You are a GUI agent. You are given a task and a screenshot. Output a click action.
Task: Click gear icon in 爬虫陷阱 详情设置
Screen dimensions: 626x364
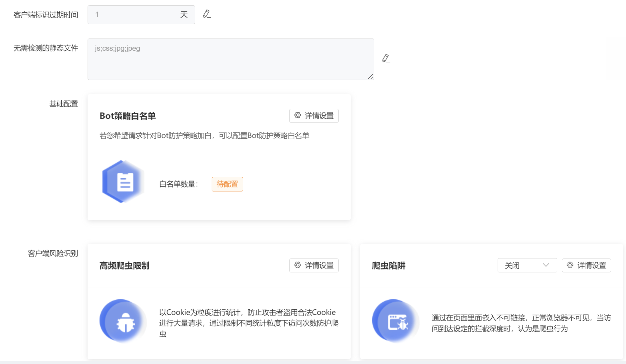click(570, 265)
